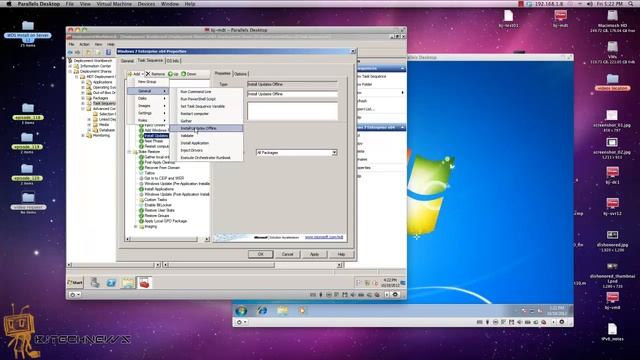640x360 pixels.
Task: Click the Cancel button
Action: coord(287,254)
